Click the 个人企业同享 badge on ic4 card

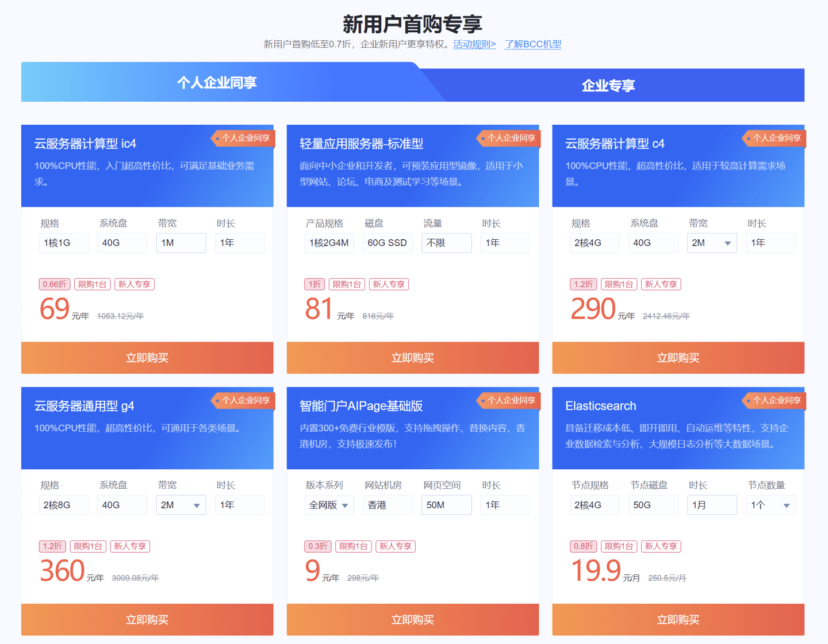point(244,138)
